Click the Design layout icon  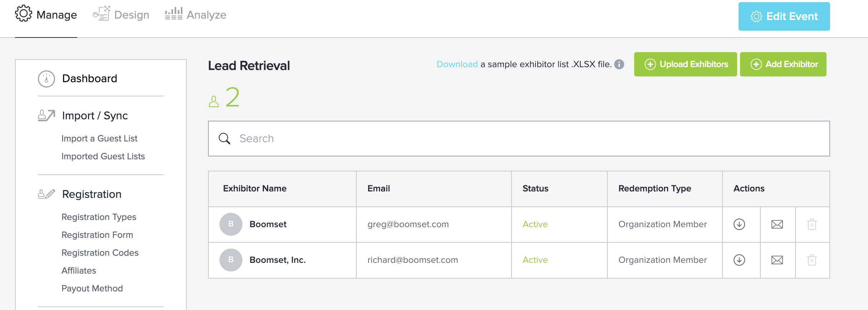pos(102,14)
